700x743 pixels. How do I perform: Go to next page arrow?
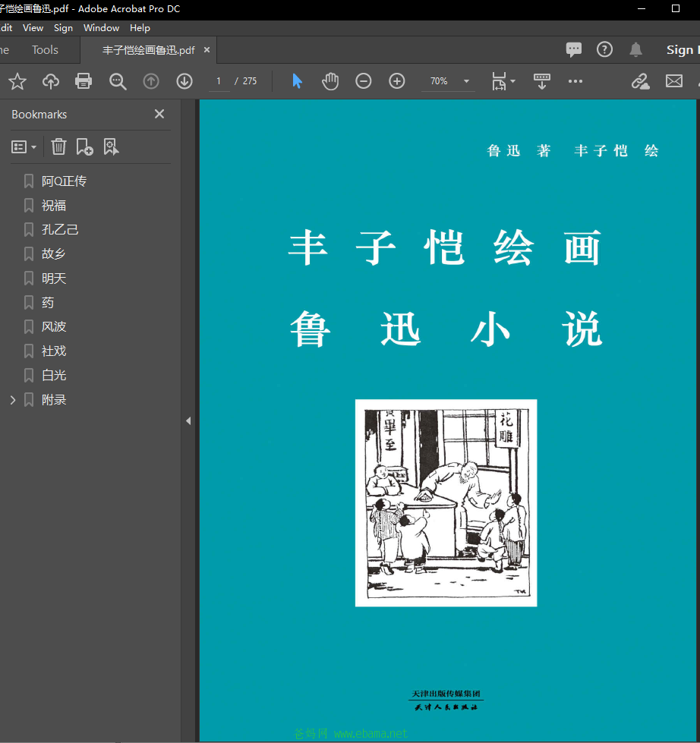coord(184,81)
